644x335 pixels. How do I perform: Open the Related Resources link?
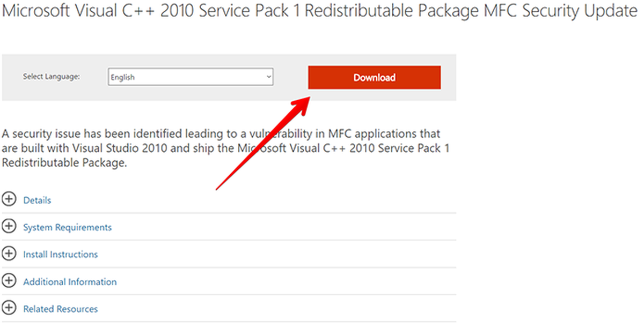60,309
